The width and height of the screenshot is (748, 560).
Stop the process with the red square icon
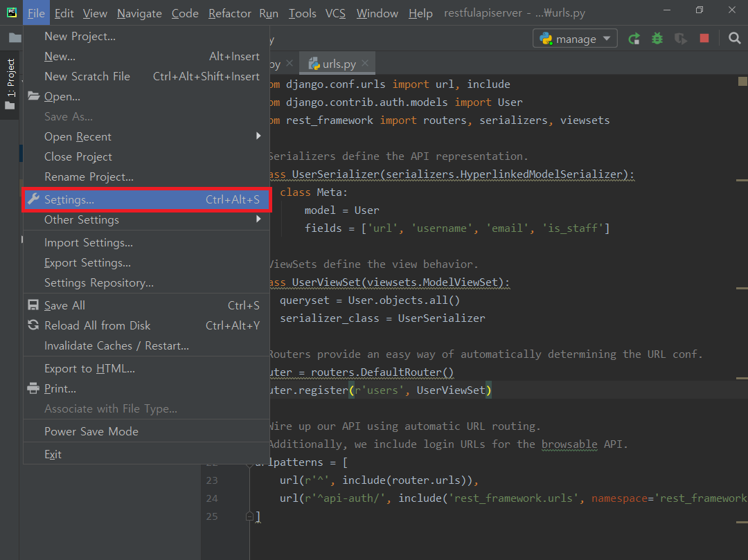(704, 38)
